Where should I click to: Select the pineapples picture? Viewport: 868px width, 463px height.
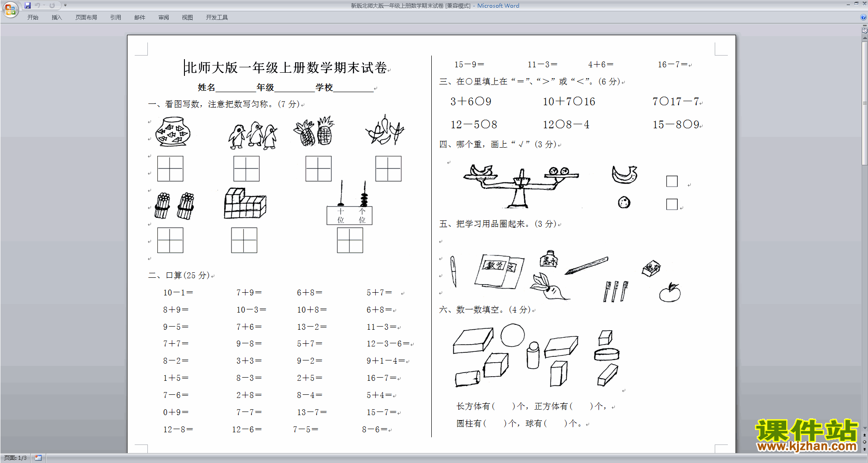314,131
